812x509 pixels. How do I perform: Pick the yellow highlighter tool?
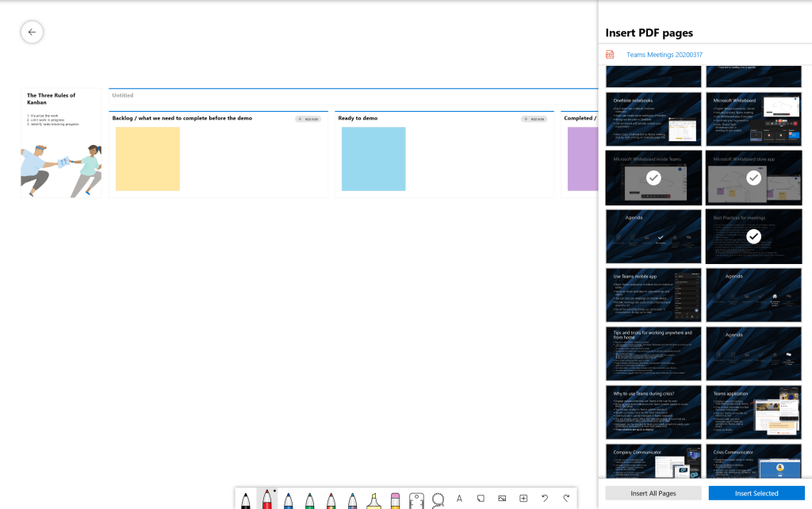click(x=374, y=499)
